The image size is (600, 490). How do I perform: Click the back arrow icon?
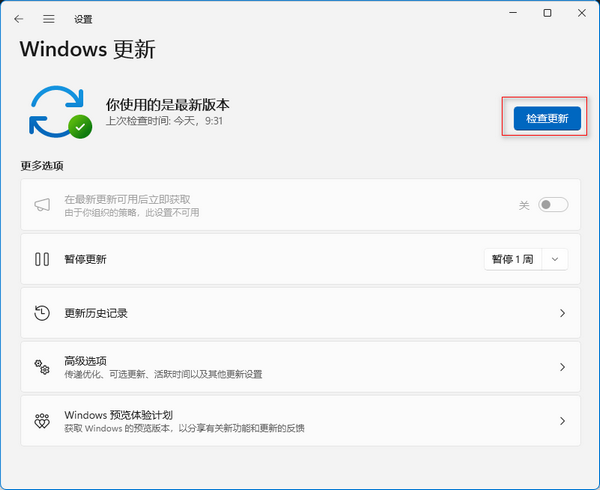point(18,19)
